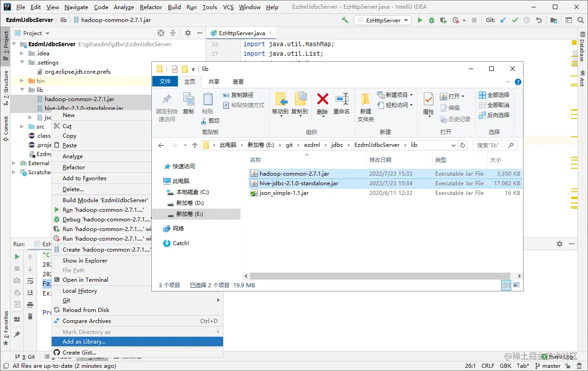Screen dimensions: 588x371
Task: Open the Database side tool window
Action: pyautogui.click(x=582, y=48)
